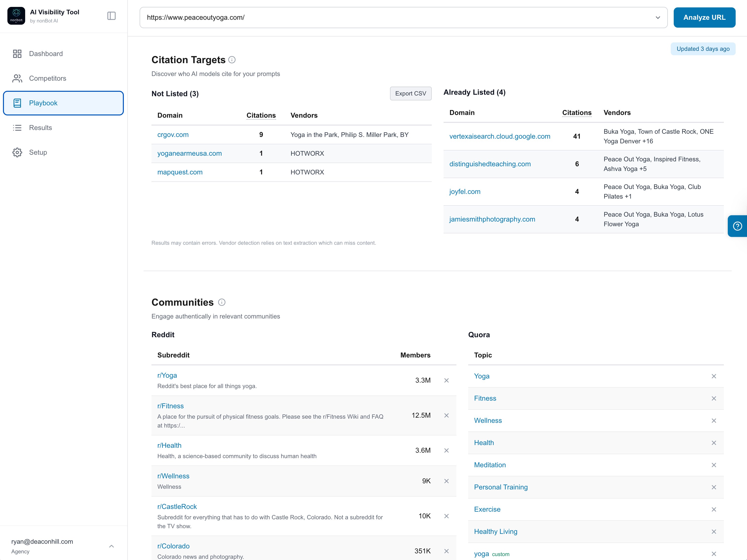Click the nonBot AI logo
This screenshot has width=747, height=560.
click(x=16, y=16)
